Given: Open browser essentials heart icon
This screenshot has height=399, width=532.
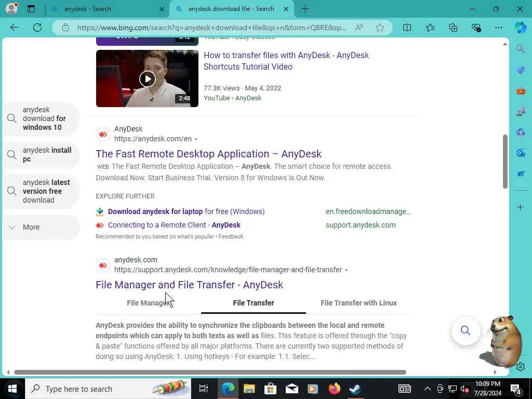Looking at the screenshot, I should click(x=476, y=28).
